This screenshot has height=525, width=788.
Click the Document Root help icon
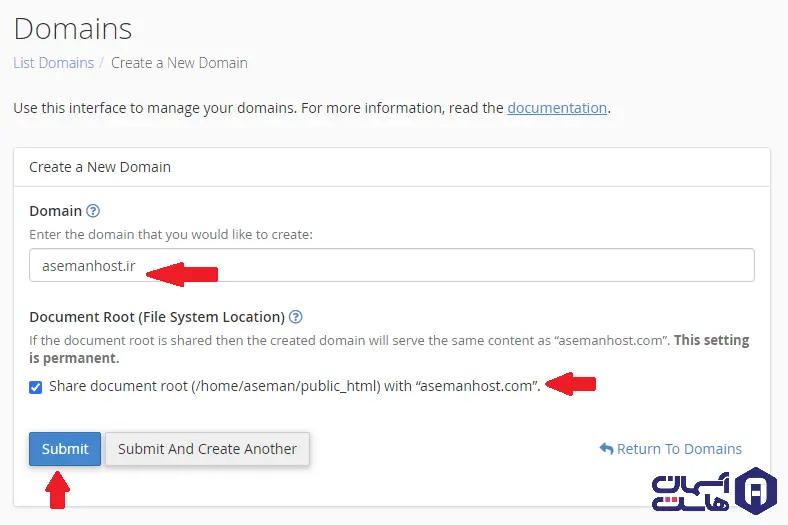coord(295,317)
